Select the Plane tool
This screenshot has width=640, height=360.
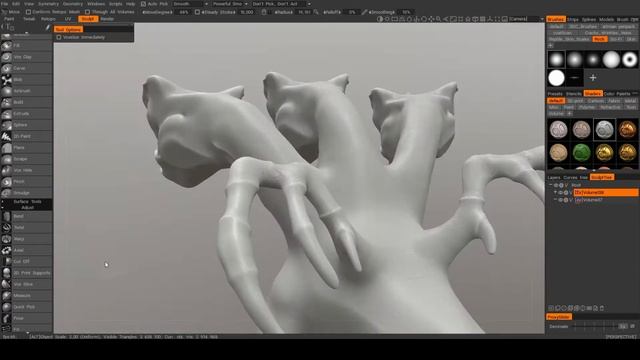tap(27, 147)
